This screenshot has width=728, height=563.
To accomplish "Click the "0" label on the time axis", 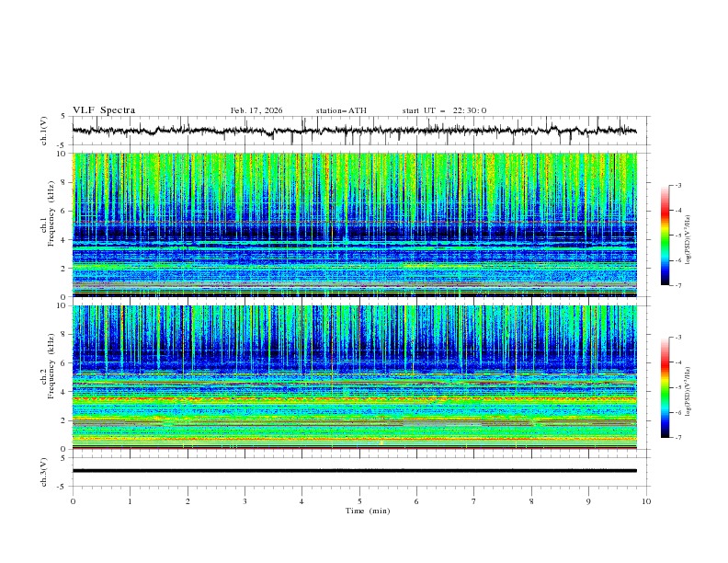I will click(x=73, y=501).
